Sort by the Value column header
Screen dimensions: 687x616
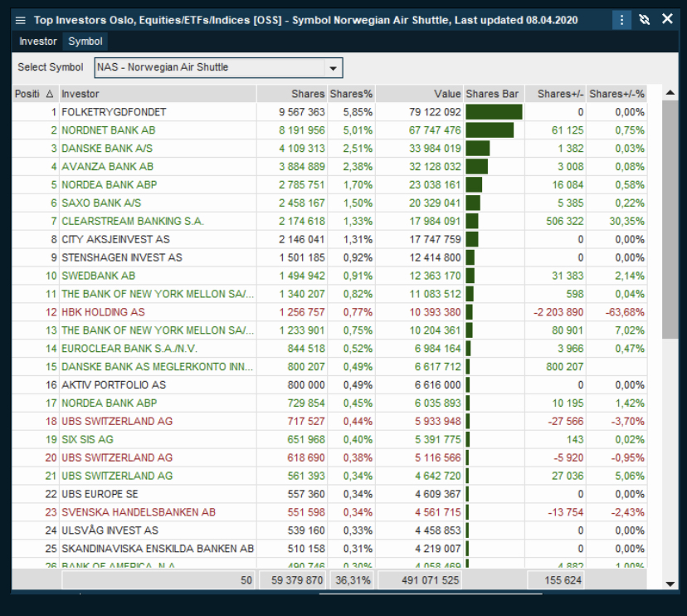[x=419, y=94]
